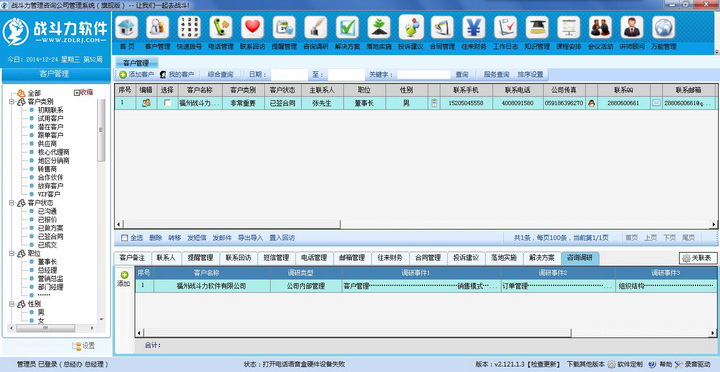Open 课程安排 presentation board icon
The width and height of the screenshot is (720, 372).
[x=569, y=28]
